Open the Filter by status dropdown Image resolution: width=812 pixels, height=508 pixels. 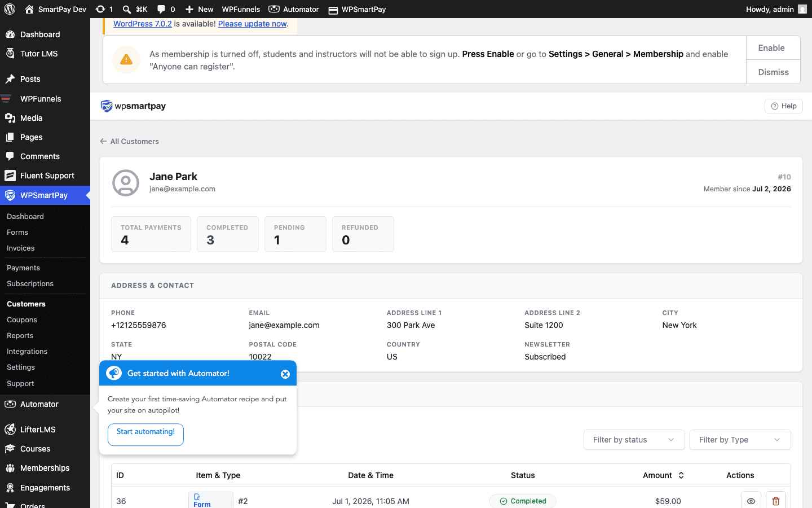point(634,440)
